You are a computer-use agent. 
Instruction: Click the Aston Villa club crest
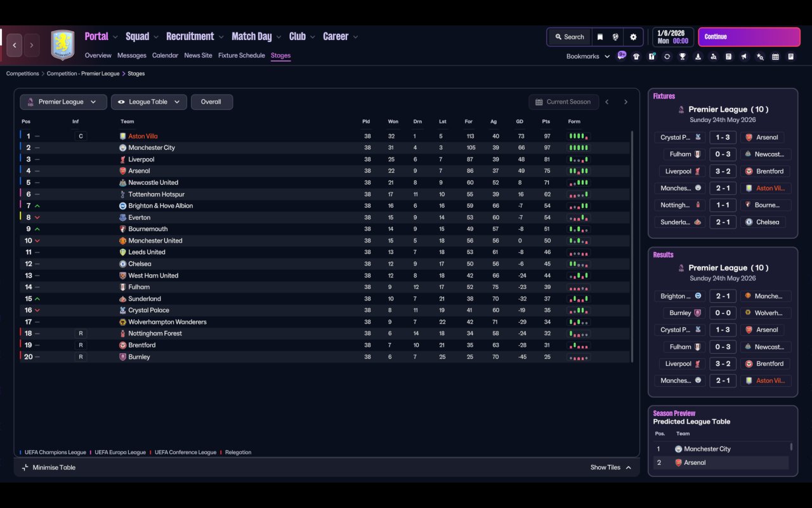point(63,45)
